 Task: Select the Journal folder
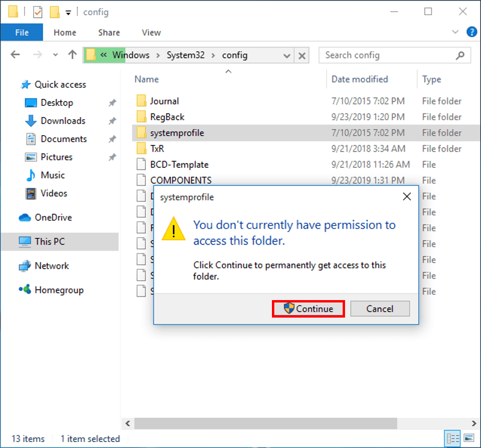coord(164,101)
